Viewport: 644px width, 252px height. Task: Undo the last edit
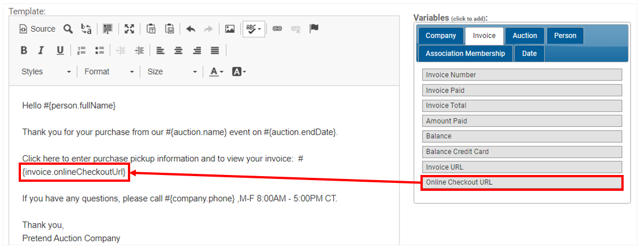point(191,29)
